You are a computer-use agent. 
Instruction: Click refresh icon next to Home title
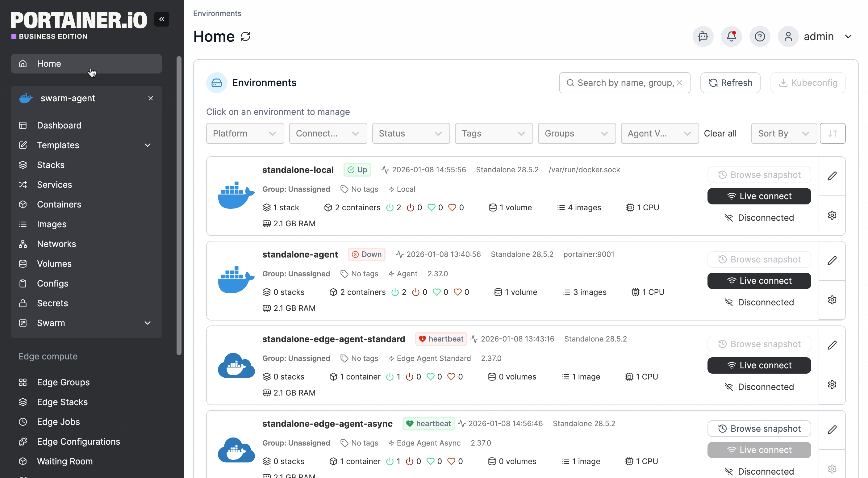click(245, 36)
